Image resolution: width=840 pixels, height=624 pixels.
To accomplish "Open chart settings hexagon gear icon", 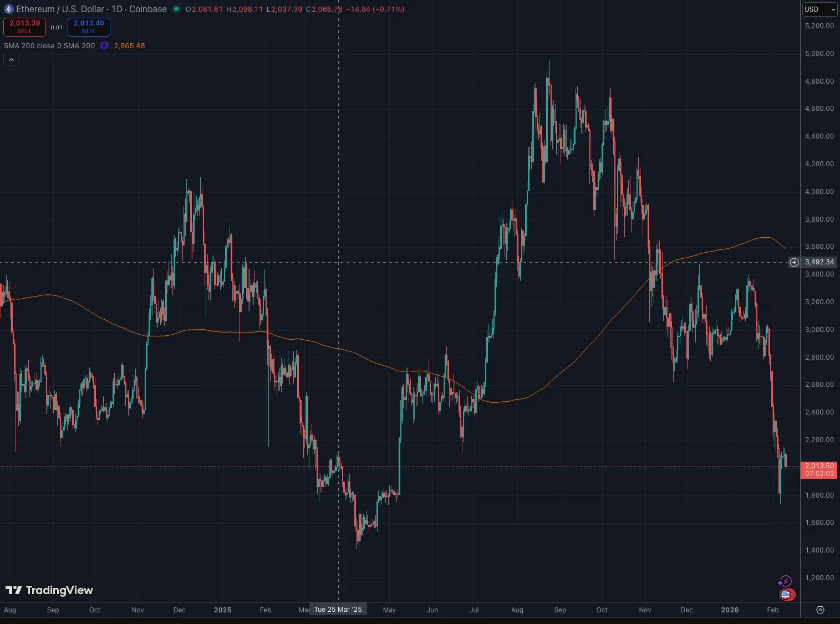I will click(x=821, y=610).
